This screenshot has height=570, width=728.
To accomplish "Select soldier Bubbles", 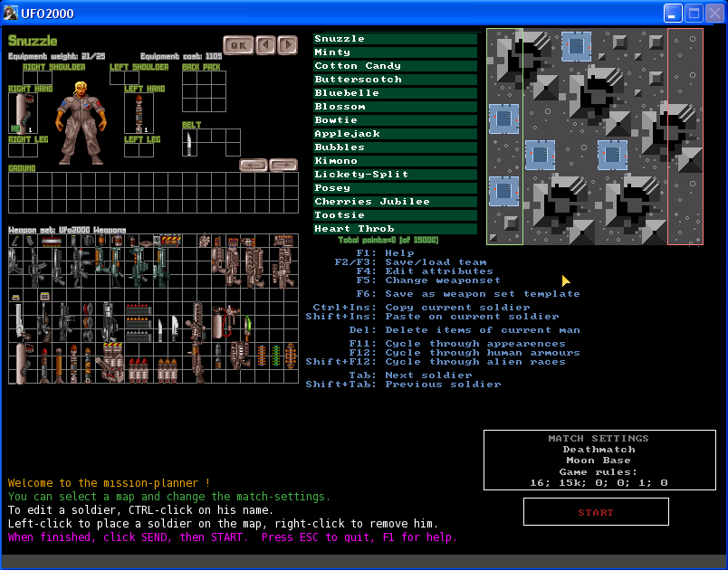I will (x=395, y=147).
